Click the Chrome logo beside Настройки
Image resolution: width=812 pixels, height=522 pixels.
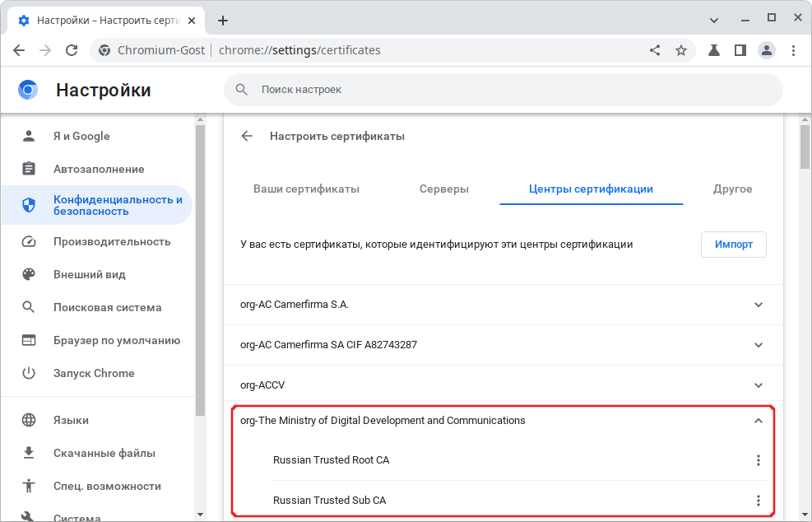[28, 90]
